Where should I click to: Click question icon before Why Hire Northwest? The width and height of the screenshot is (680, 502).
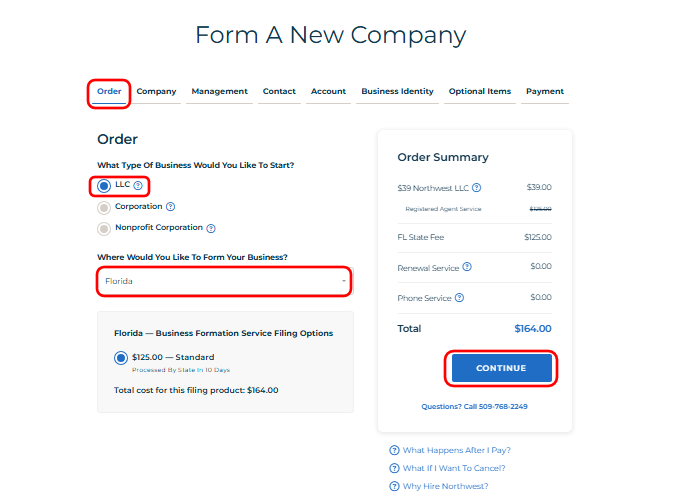394,486
